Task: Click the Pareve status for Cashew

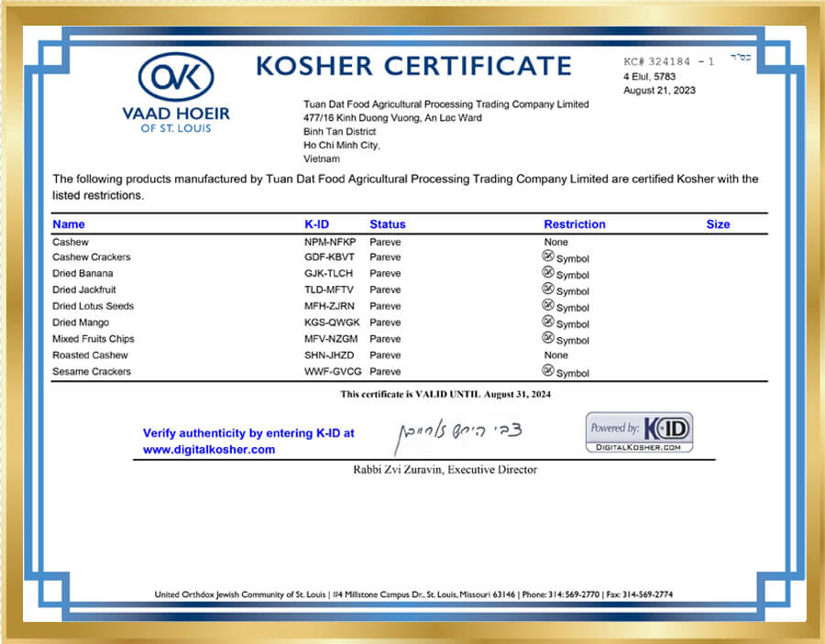Action: (385, 242)
